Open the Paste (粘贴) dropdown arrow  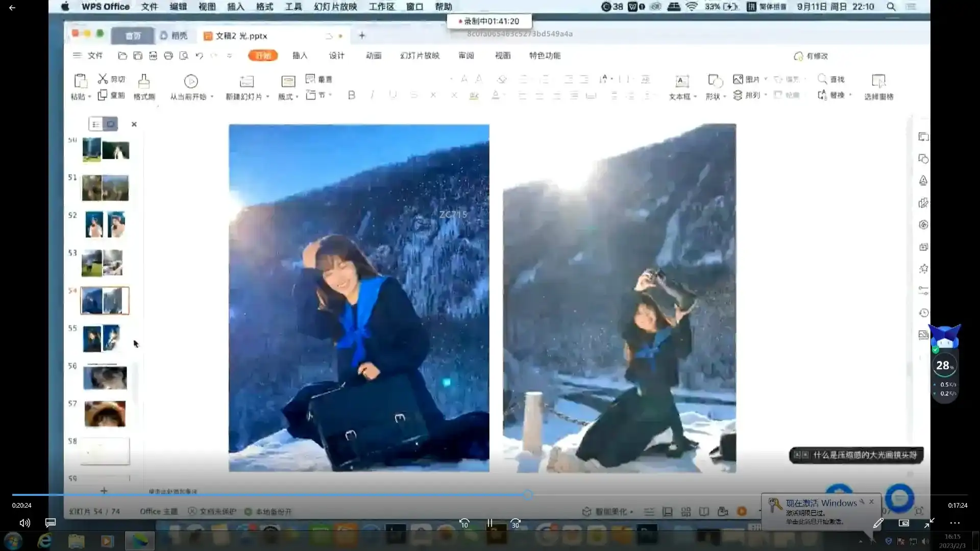[89, 96]
